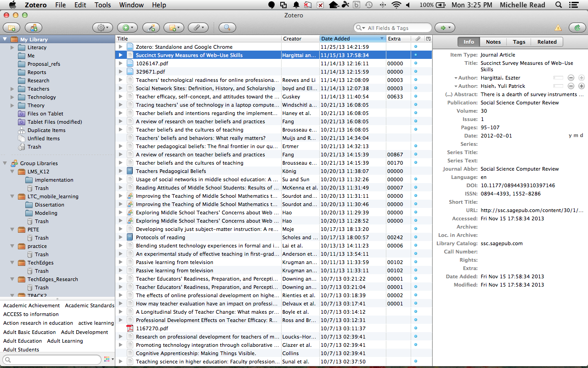Sort items by Title column
Viewport: 588px width, 368px height.
pyautogui.click(x=198, y=39)
